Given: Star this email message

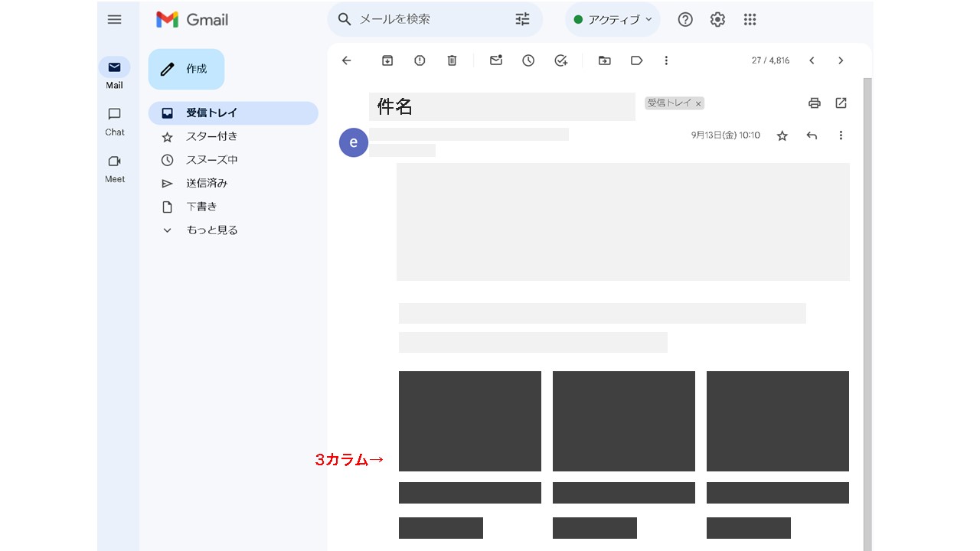Looking at the screenshot, I should 782,135.
